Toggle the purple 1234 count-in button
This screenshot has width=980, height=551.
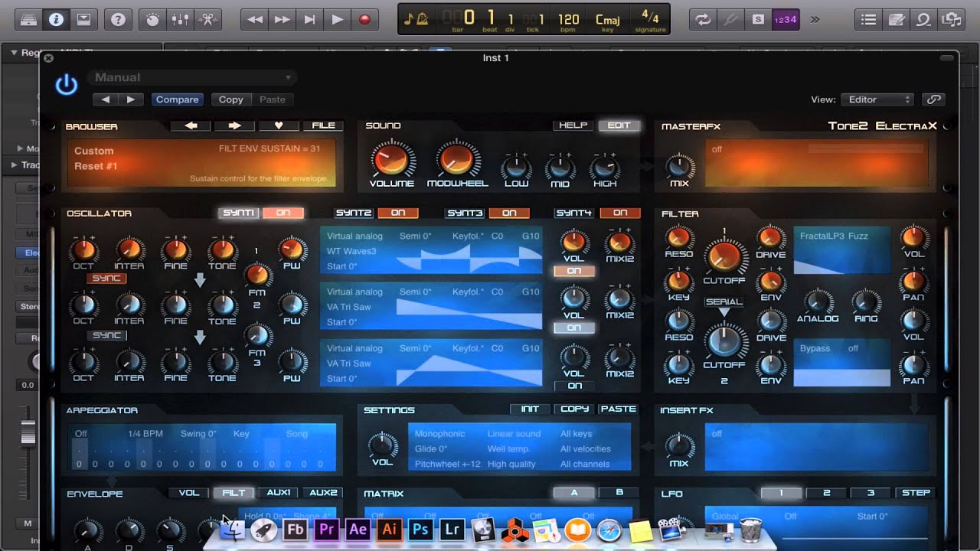coord(786,19)
